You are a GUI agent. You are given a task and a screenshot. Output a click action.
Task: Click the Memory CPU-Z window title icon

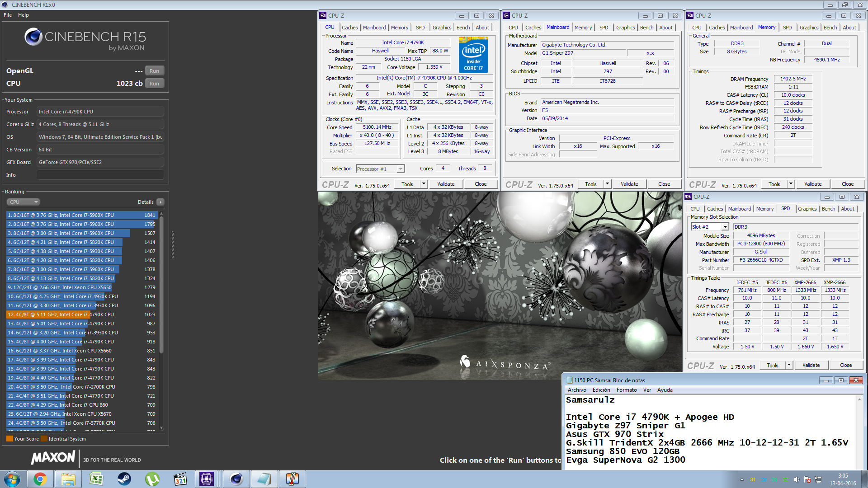coord(690,15)
